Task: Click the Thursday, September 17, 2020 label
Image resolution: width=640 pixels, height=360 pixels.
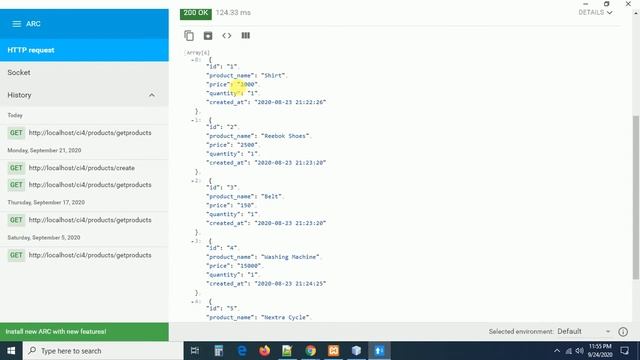Action: click(x=46, y=202)
